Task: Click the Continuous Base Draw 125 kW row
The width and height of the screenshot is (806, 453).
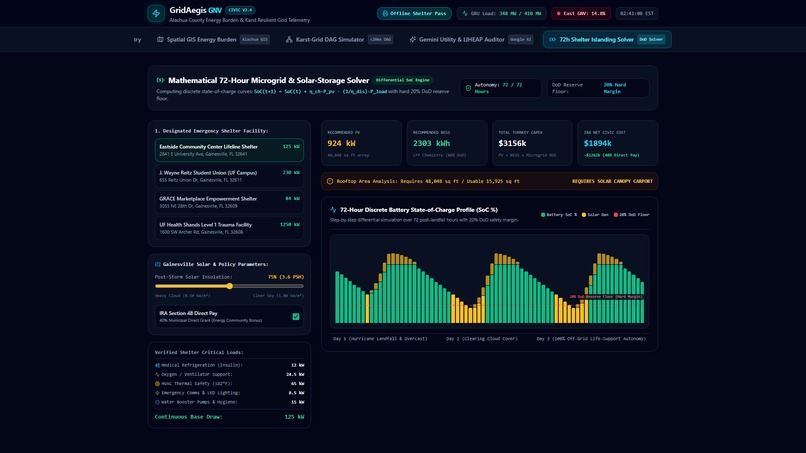Action: (x=229, y=417)
